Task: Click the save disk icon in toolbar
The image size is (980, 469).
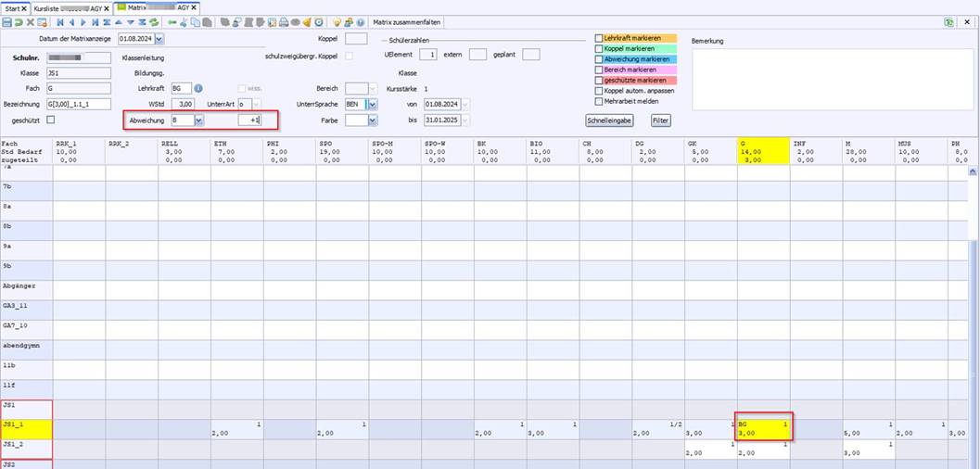Action: 6,21
